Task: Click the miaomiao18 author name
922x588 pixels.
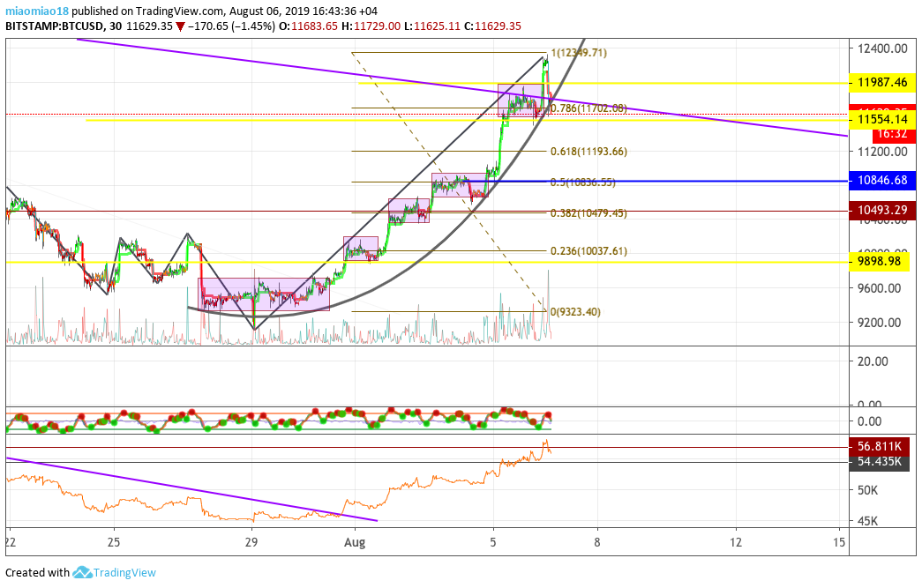Action: [37, 11]
